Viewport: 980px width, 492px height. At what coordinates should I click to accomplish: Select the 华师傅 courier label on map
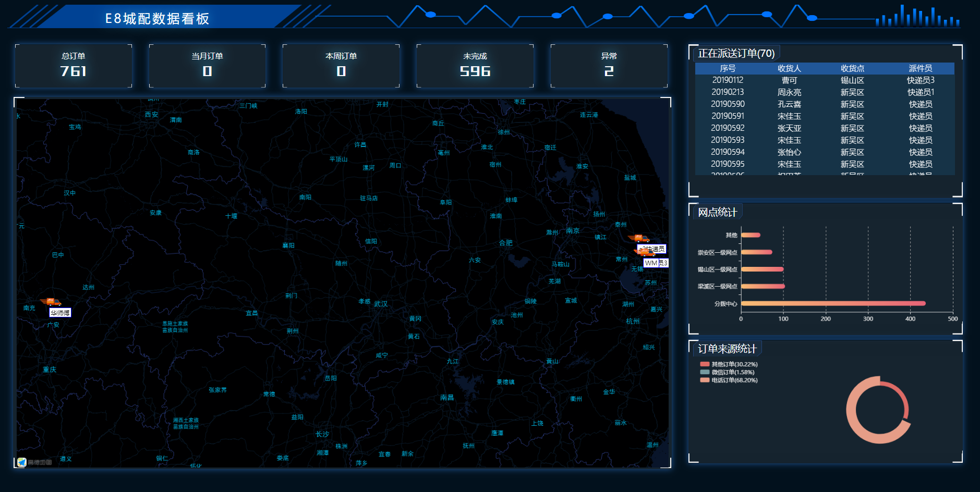[x=60, y=313]
